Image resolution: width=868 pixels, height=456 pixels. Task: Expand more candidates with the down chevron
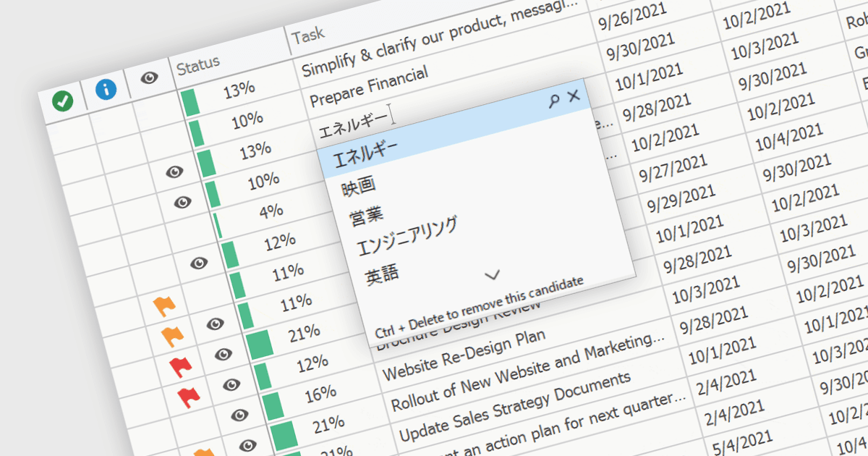[493, 275]
